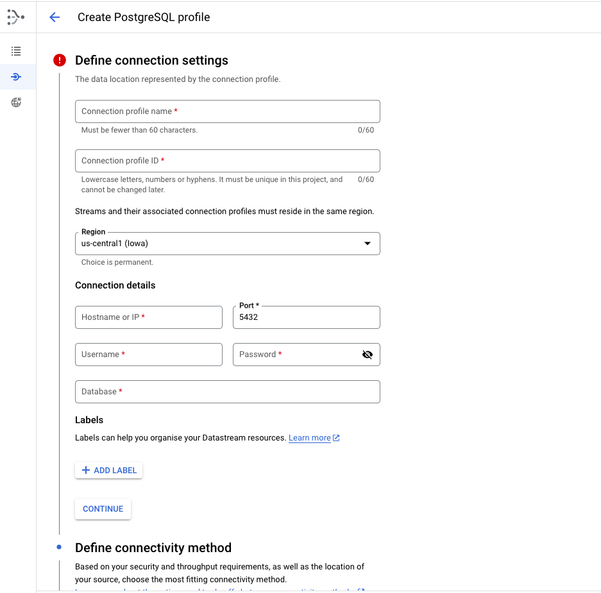This screenshot has width=601, height=593.
Task: Click the Connection details heading
Action: point(115,285)
